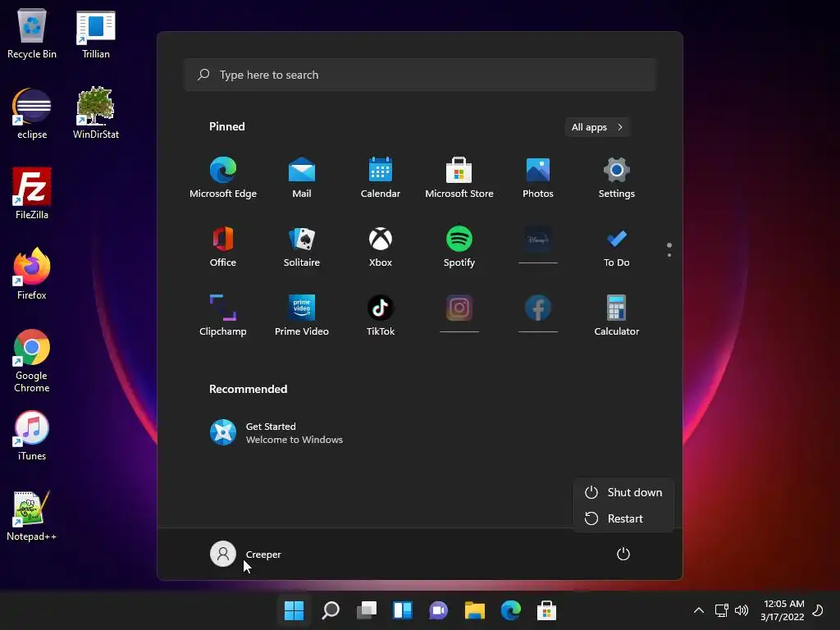Launch Clipchamp video editor
The image size is (840, 630).
tap(223, 316)
